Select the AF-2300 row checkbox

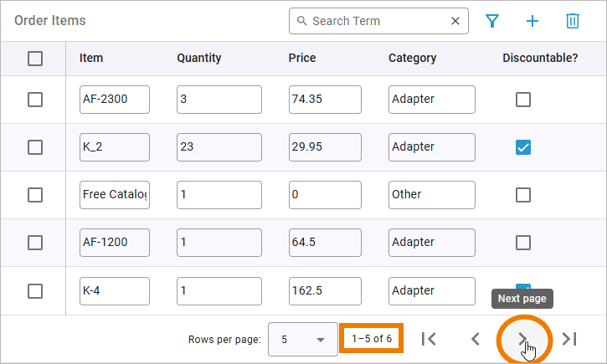point(35,100)
